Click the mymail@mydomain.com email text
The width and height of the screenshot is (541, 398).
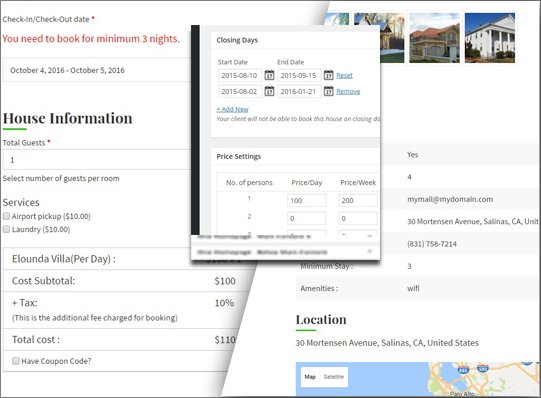pos(450,199)
